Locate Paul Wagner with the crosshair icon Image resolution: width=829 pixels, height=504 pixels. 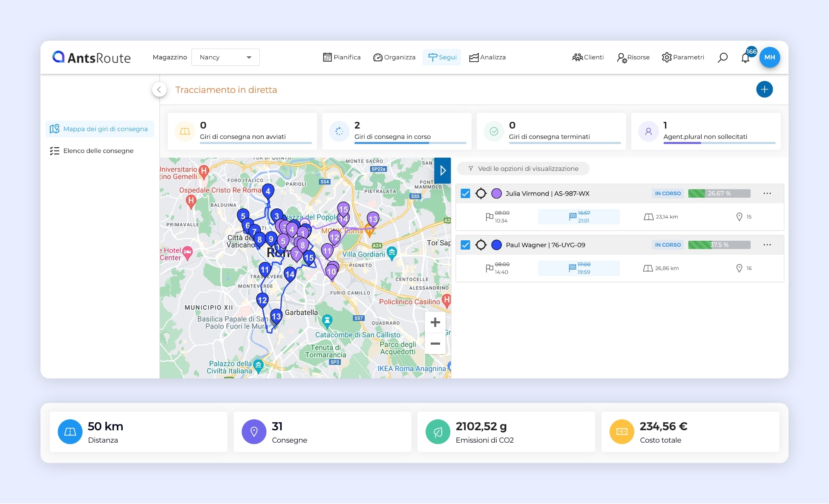(x=481, y=245)
